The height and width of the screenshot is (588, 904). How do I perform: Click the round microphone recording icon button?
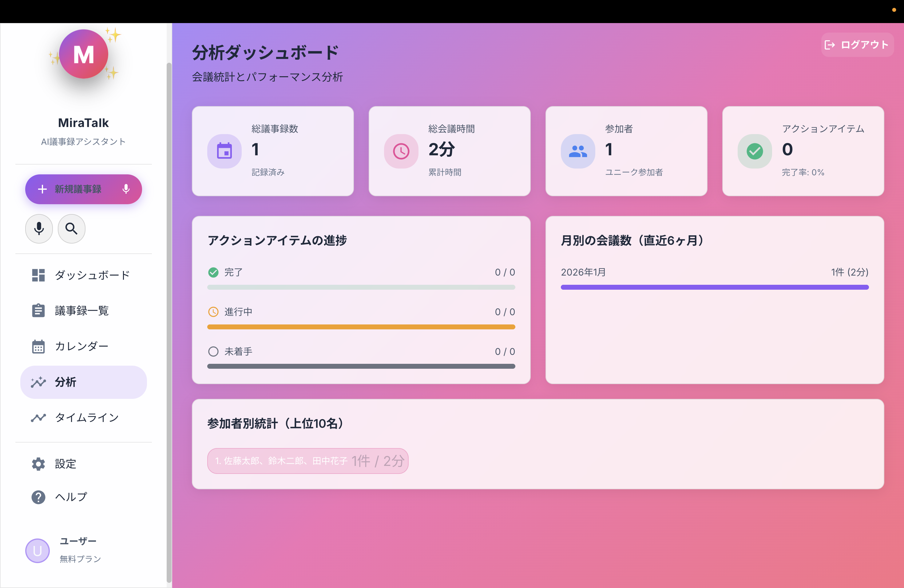pos(39,229)
